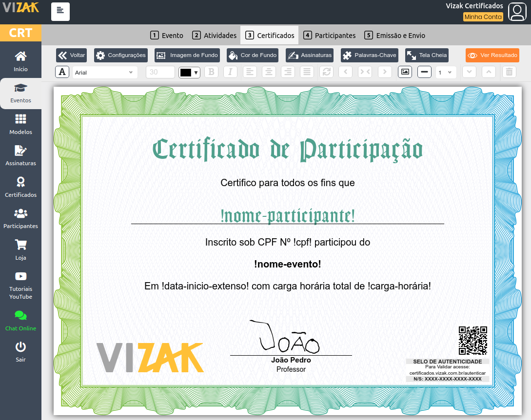Click the right chevron toolbar button
The height and width of the screenshot is (420, 531).
pyautogui.click(x=385, y=72)
